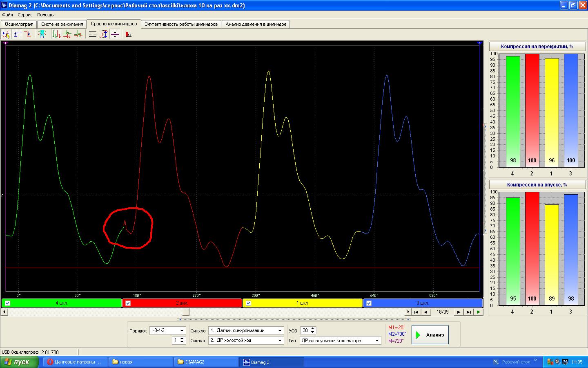Open the Сервис menu

coord(25,15)
